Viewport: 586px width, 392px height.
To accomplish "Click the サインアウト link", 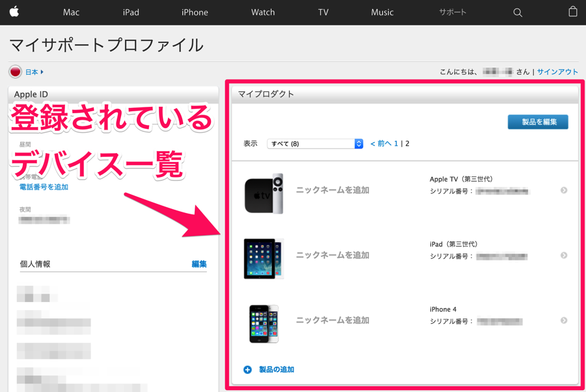I will [557, 72].
